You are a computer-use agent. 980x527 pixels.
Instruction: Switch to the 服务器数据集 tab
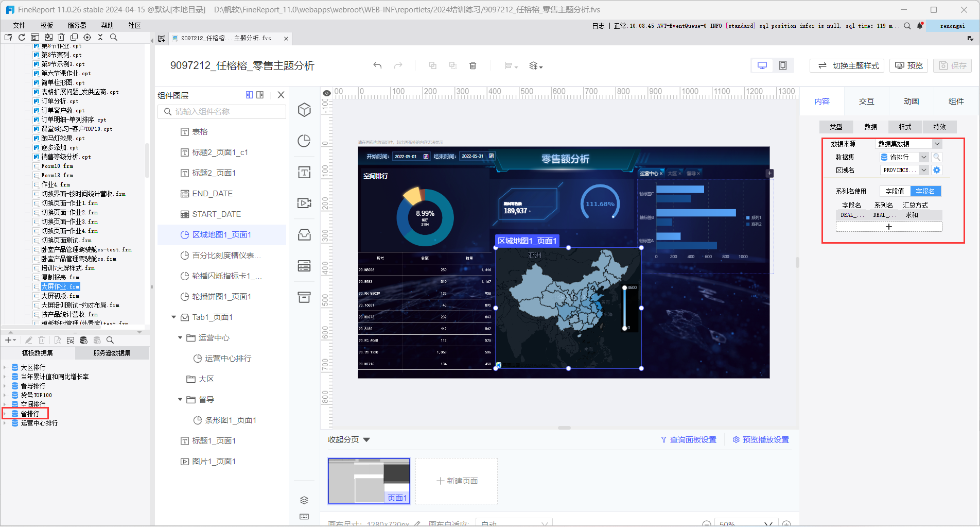(x=112, y=353)
